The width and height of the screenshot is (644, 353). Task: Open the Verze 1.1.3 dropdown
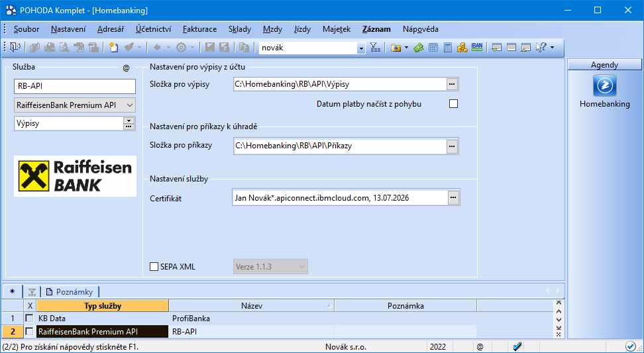302,267
